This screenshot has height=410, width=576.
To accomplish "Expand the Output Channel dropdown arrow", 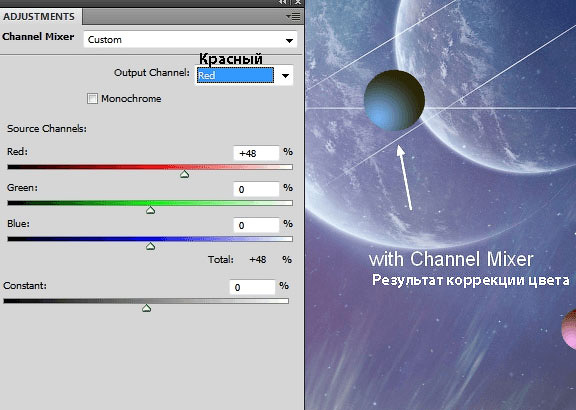I will tap(285, 76).
